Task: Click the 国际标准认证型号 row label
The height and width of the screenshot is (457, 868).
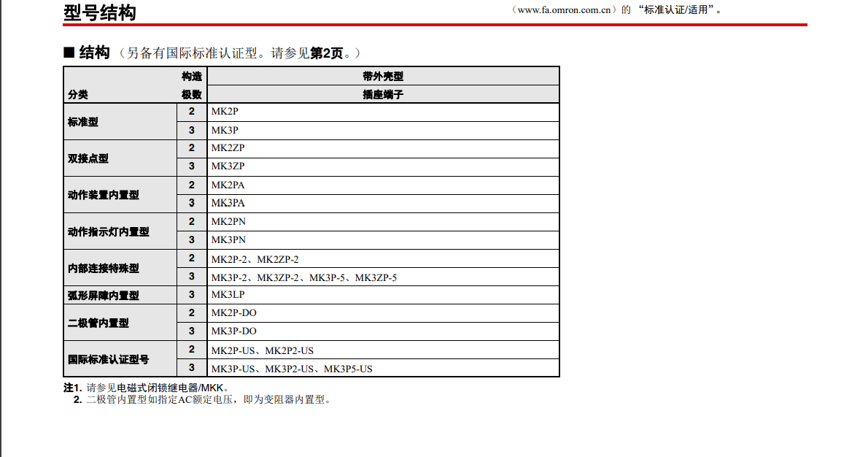Action: (108, 359)
